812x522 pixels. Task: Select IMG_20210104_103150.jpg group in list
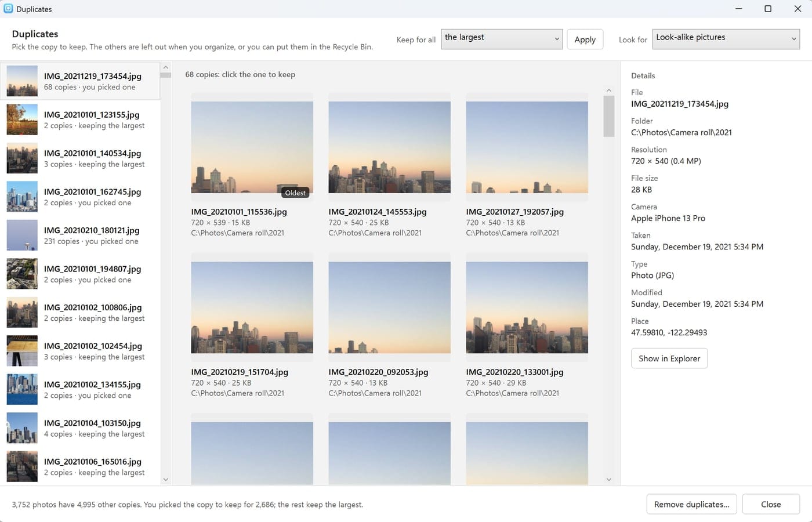pyautogui.click(x=80, y=428)
